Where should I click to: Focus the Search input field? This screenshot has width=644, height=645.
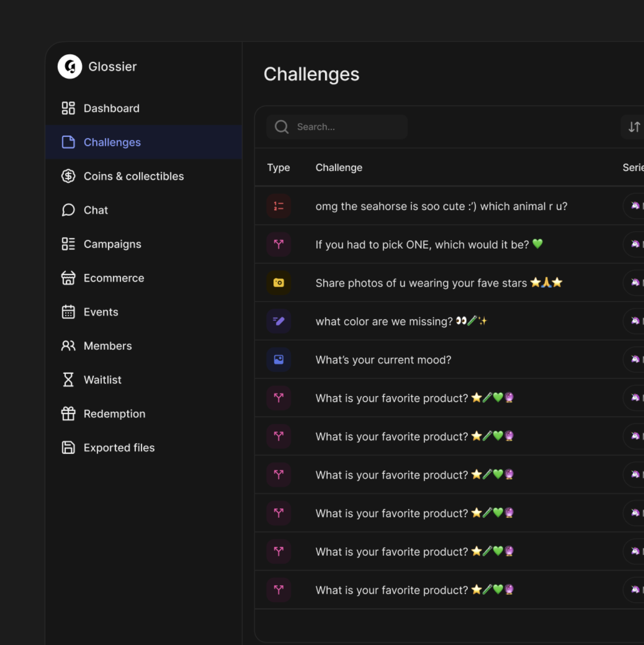tap(337, 127)
